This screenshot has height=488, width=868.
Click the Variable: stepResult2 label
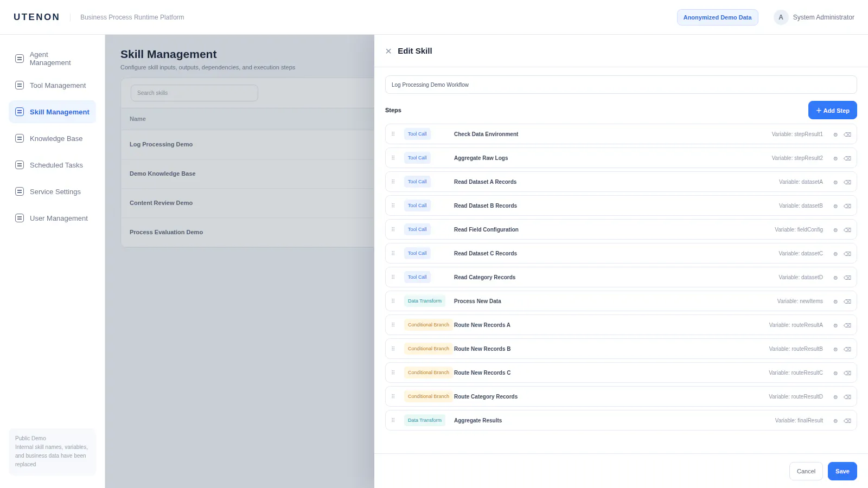[797, 158]
